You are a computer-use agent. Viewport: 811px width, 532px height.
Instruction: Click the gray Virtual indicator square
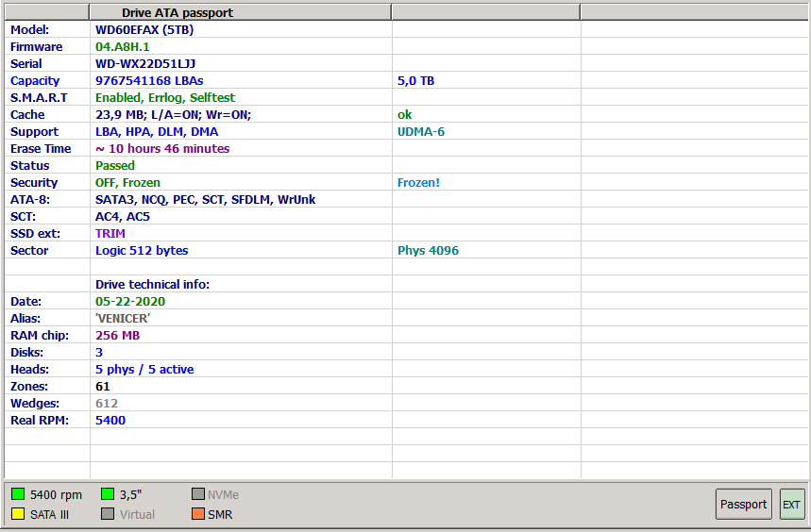(x=108, y=514)
